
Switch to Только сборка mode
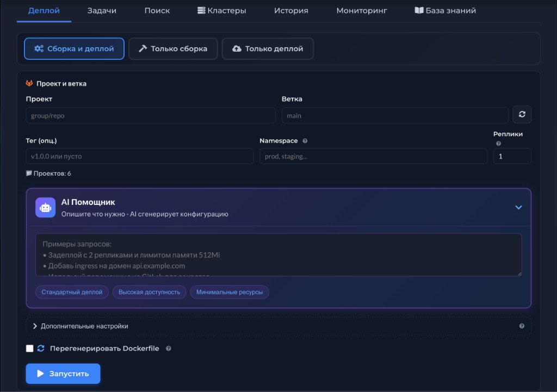click(173, 48)
